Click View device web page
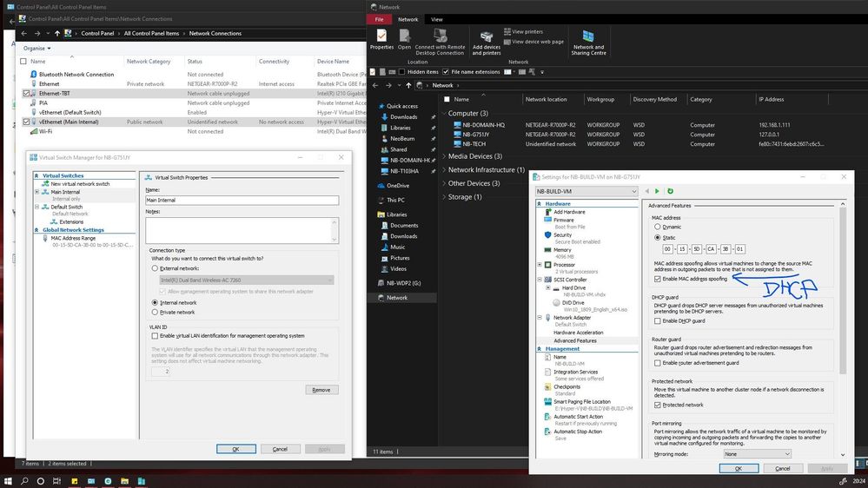The width and height of the screenshot is (868, 488). 533,42
